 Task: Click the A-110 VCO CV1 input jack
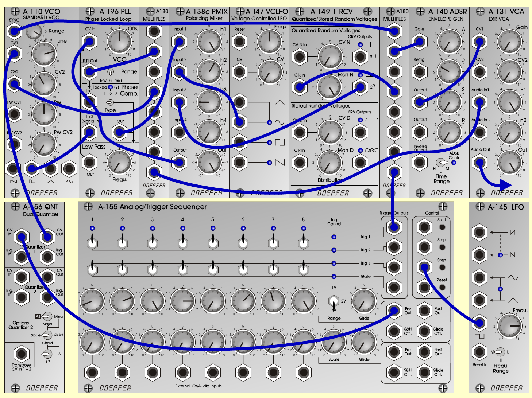(14, 54)
